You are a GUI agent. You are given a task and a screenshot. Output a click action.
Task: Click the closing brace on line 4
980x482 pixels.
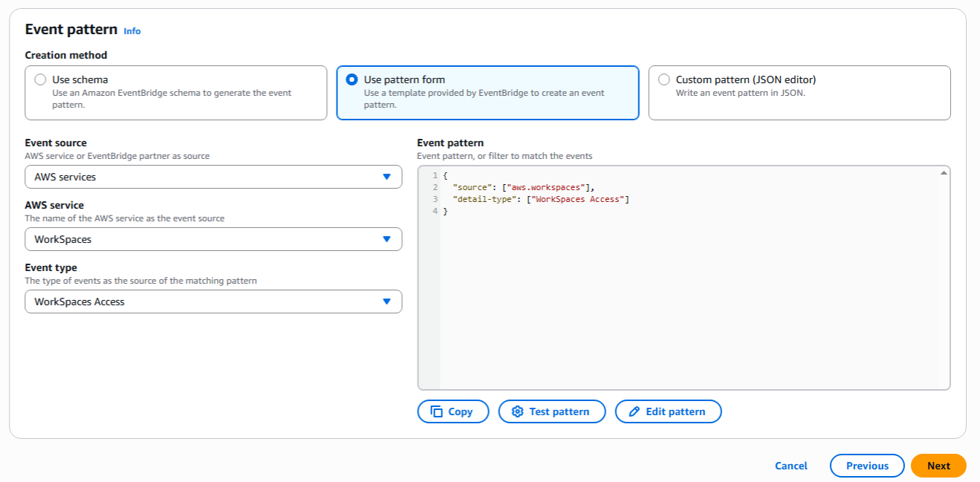(x=446, y=211)
